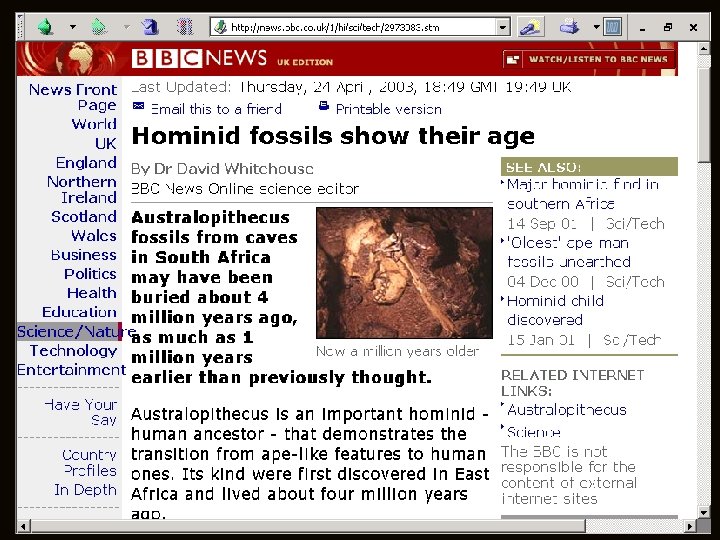The height and width of the screenshot is (540, 720).
Task: Open Northern Ireland news section
Action: click(x=82, y=189)
